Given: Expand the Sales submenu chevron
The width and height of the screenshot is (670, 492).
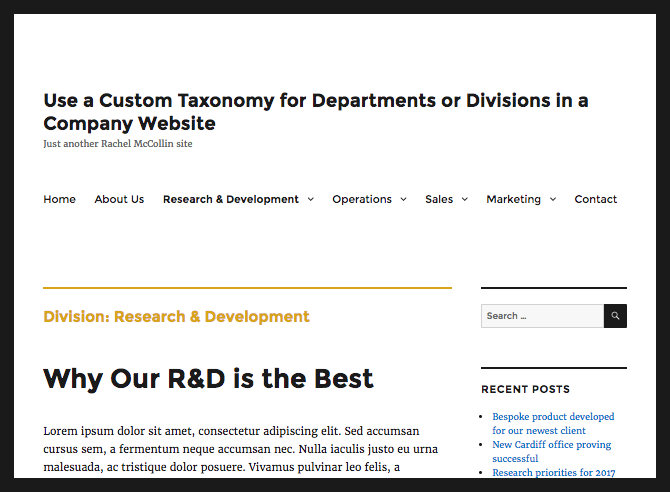Looking at the screenshot, I should click(465, 199).
